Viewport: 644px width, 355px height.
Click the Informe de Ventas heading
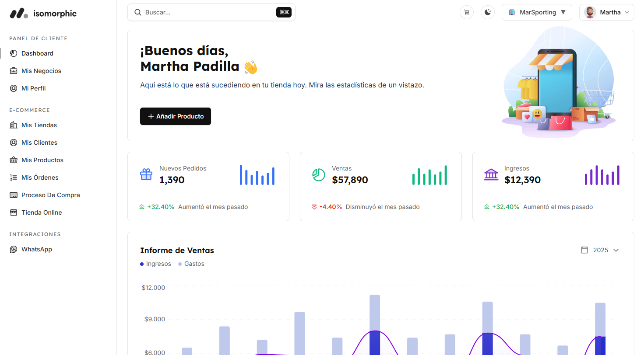pos(177,251)
